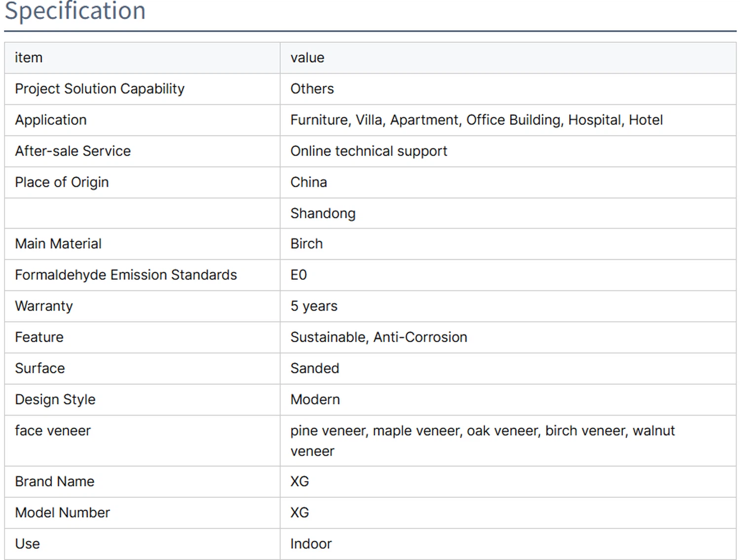Click the 'Shandong' value cell
Image resolution: width=740 pixels, height=560 pixels.
coord(323,213)
